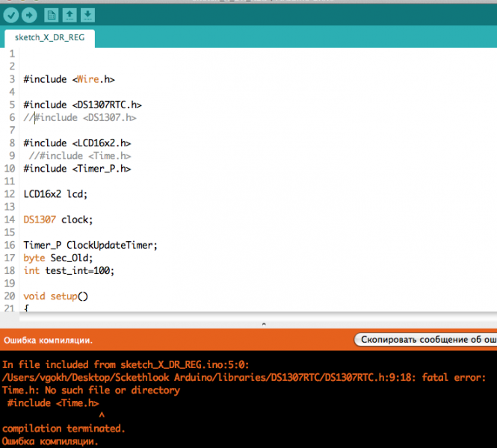Viewport: 497px width, 448px height.
Task: Click the Timer_P ClockUpdateTimer; line
Action: (x=90, y=245)
